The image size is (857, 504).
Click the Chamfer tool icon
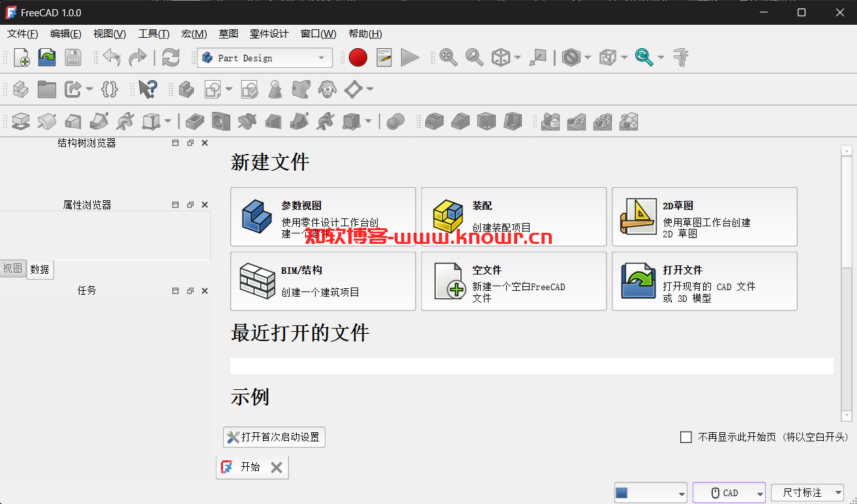(460, 121)
